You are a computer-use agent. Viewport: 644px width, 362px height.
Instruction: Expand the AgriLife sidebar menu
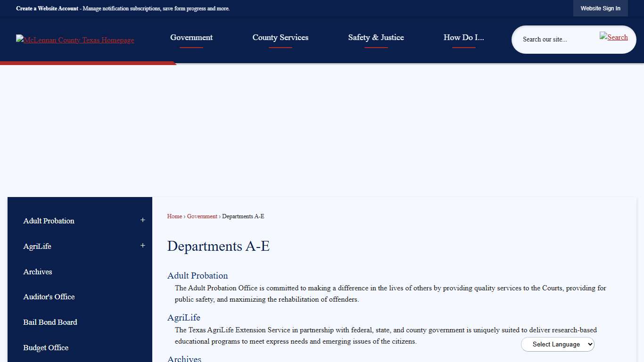point(142,246)
